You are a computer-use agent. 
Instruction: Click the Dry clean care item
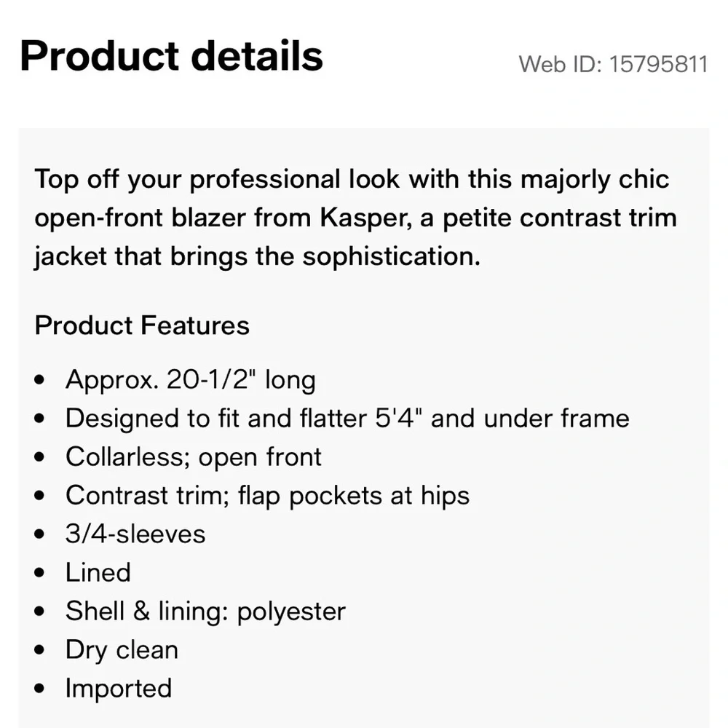click(122, 649)
